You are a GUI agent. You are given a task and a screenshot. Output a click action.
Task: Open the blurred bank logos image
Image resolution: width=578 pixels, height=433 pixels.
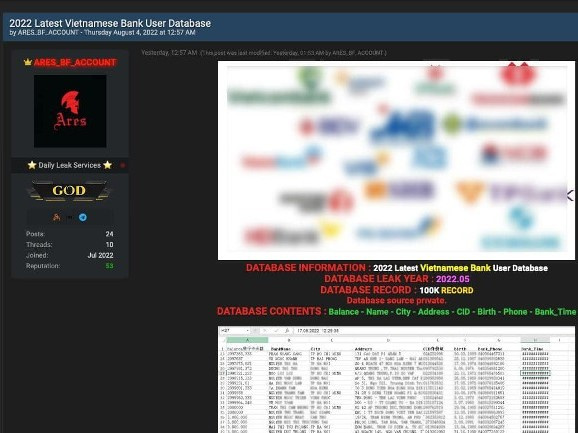pos(396,160)
